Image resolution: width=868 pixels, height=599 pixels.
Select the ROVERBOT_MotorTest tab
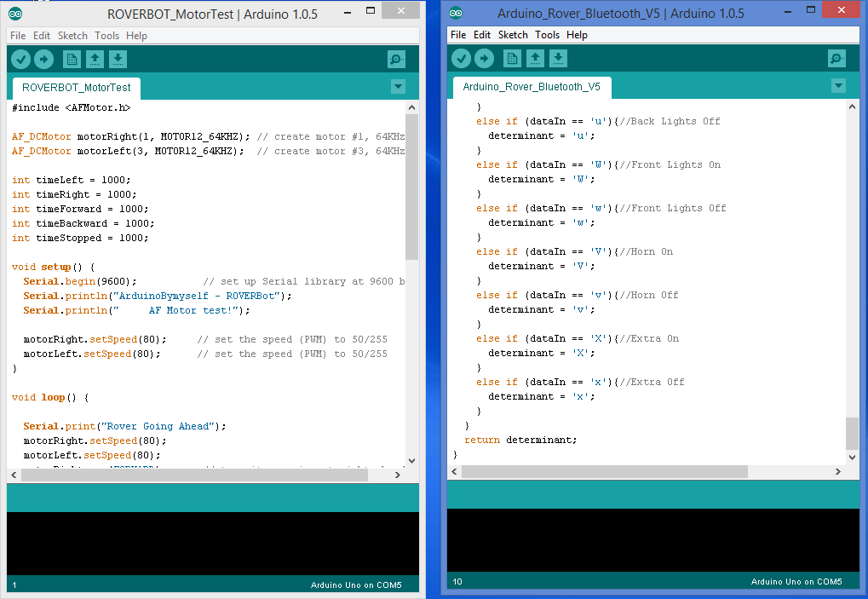pyautogui.click(x=75, y=88)
